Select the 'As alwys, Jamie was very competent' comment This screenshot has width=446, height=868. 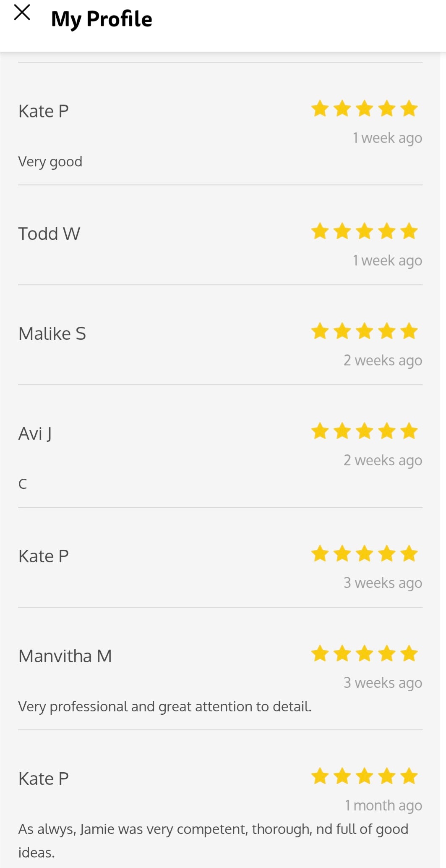(213, 829)
